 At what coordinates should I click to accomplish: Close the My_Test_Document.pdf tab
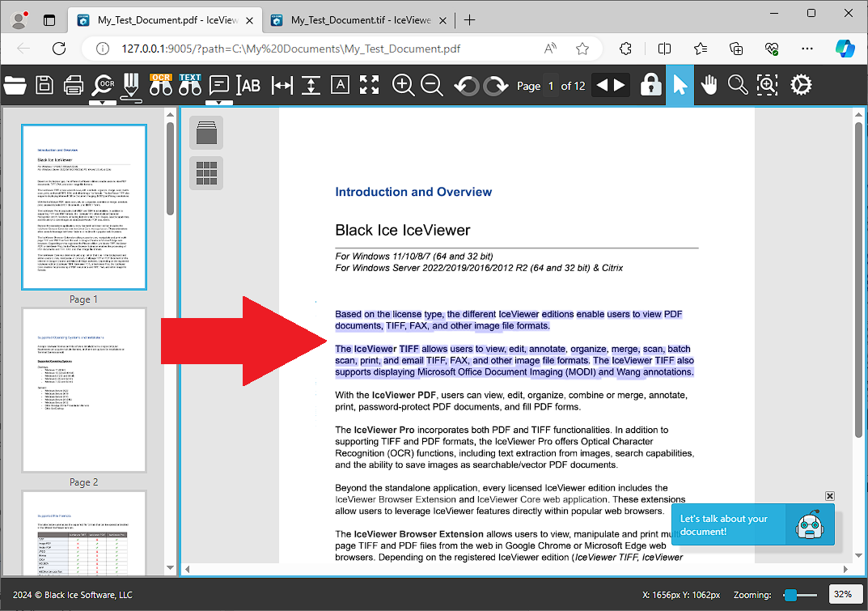250,20
